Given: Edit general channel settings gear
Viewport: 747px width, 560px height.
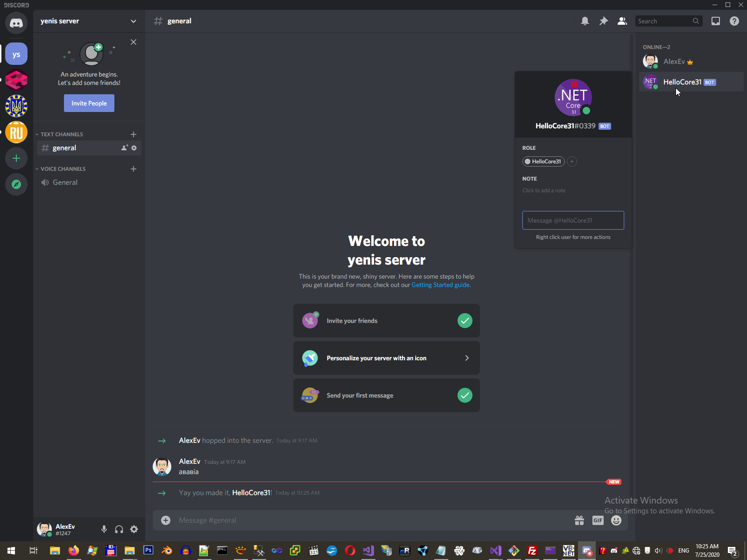Looking at the screenshot, I should point(134,148).
